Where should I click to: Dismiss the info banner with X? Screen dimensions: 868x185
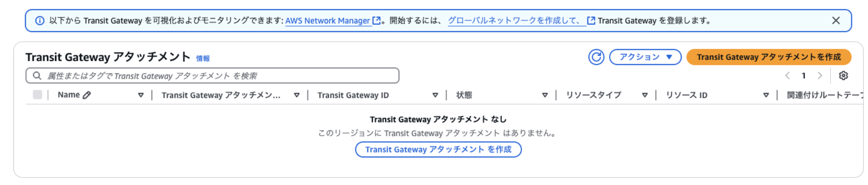tap(836, 20)
